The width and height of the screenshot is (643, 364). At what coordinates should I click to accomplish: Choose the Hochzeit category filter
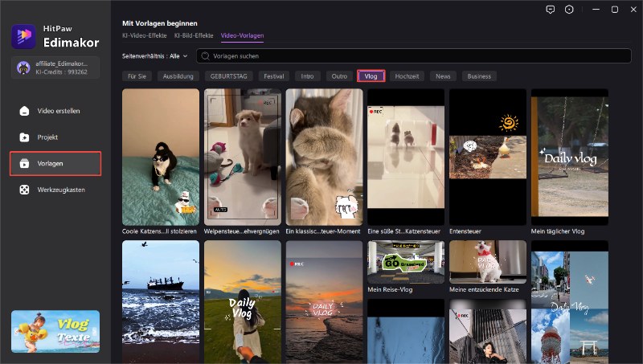click(x=408, y=76)
